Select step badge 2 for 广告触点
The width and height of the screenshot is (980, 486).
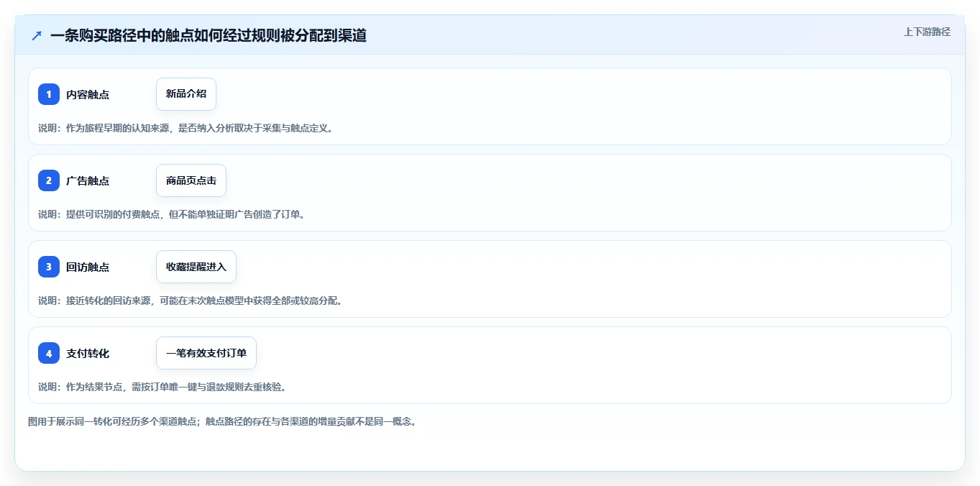coord(49,180)
